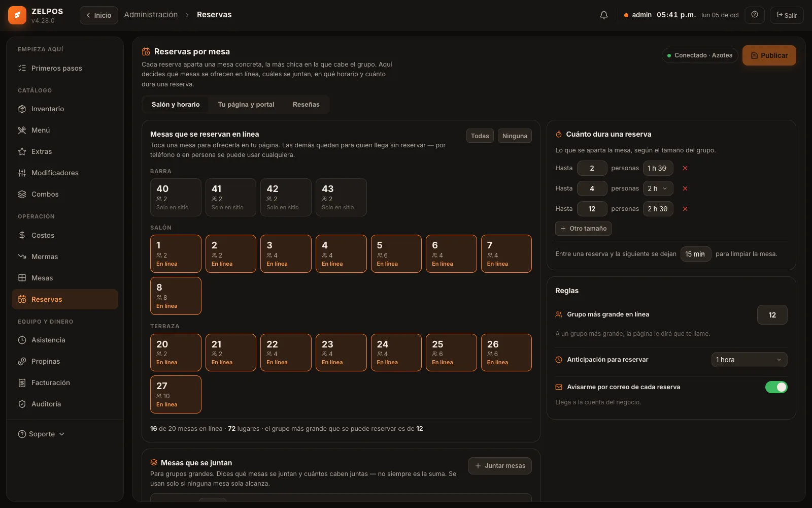Toggle salón table 8 online availability

point(176,296)
